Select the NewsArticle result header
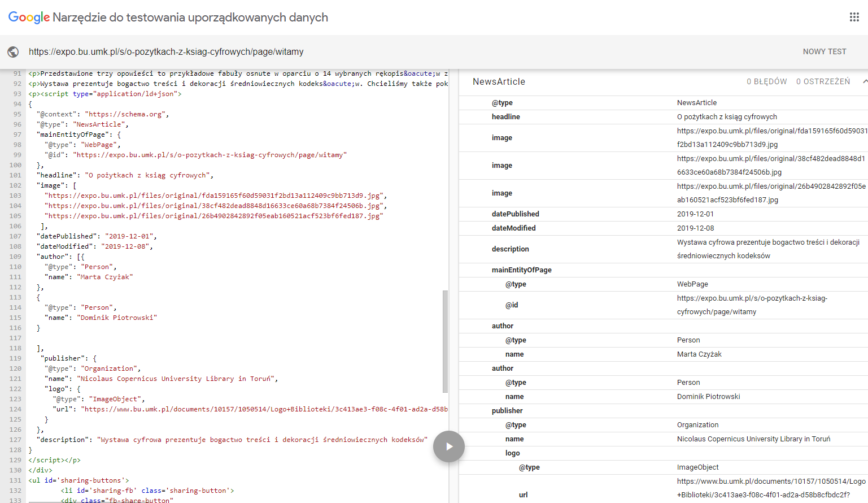The height and width of the screenshot is (503, 868). [499, 81]
